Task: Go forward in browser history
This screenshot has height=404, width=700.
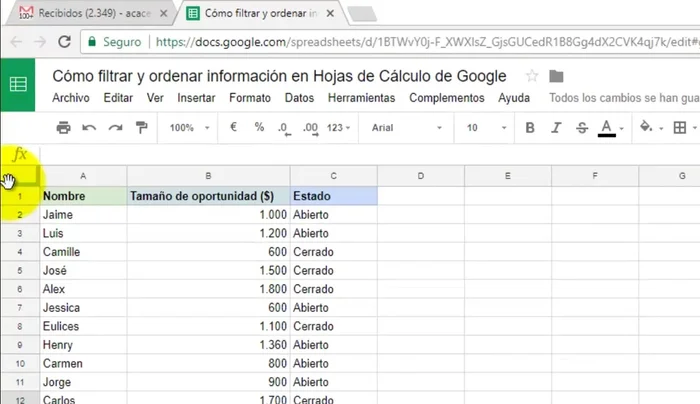Action: coord(40,42)
